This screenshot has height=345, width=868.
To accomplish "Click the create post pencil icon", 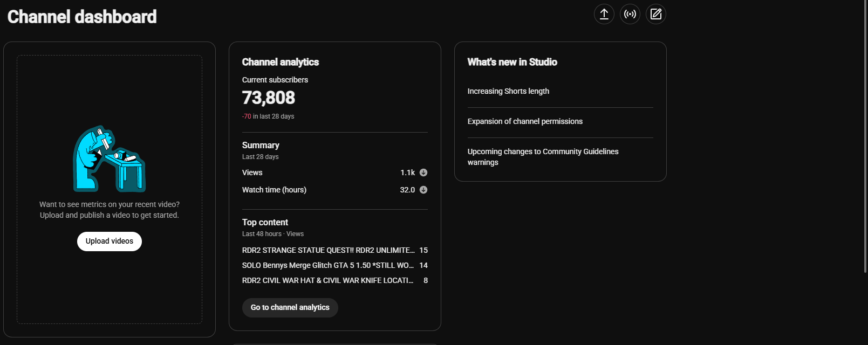I will click(x=656, y=14).
